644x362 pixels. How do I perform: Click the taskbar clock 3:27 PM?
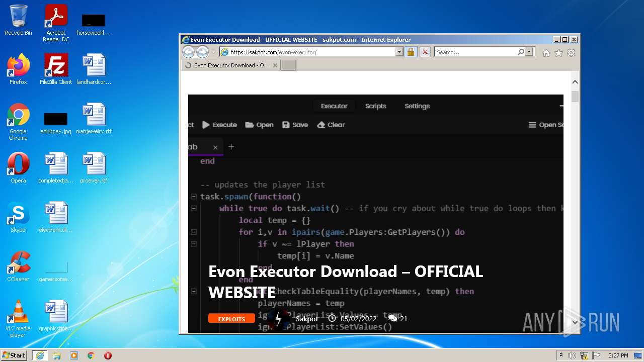click(618, 355)
